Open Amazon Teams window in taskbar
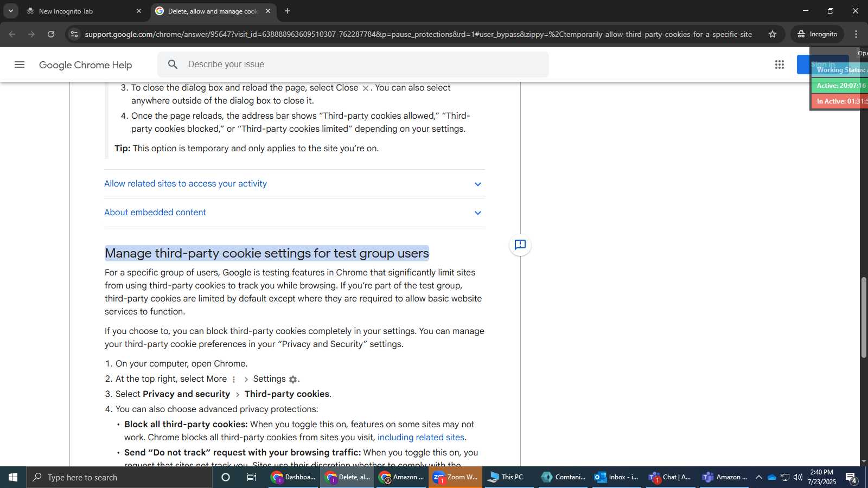868x488 pixels. [x=724, y=477]
